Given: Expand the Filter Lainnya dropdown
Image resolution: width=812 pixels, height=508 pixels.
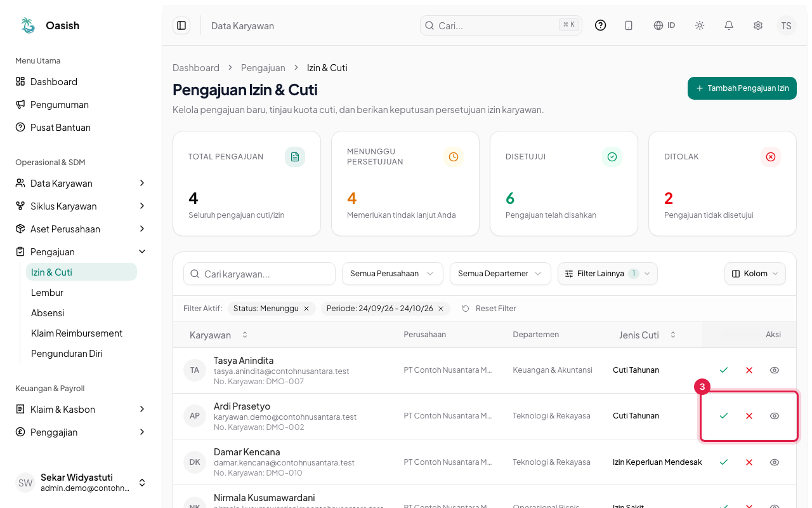Looking at the screenshot, I should coord(608,274).
